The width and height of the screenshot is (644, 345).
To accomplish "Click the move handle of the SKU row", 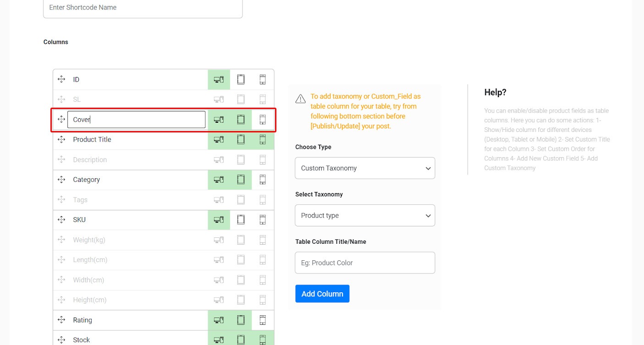I will point(61,219).
